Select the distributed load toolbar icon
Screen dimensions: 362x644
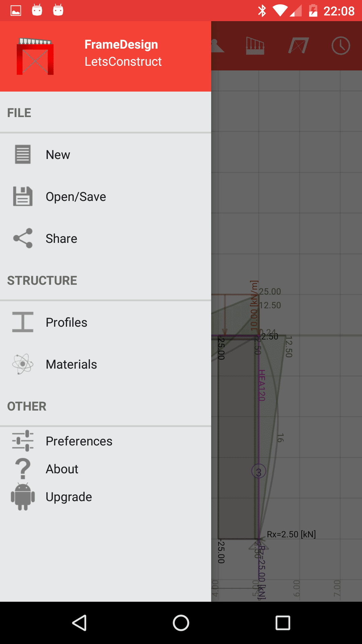[x=255, y=46]
